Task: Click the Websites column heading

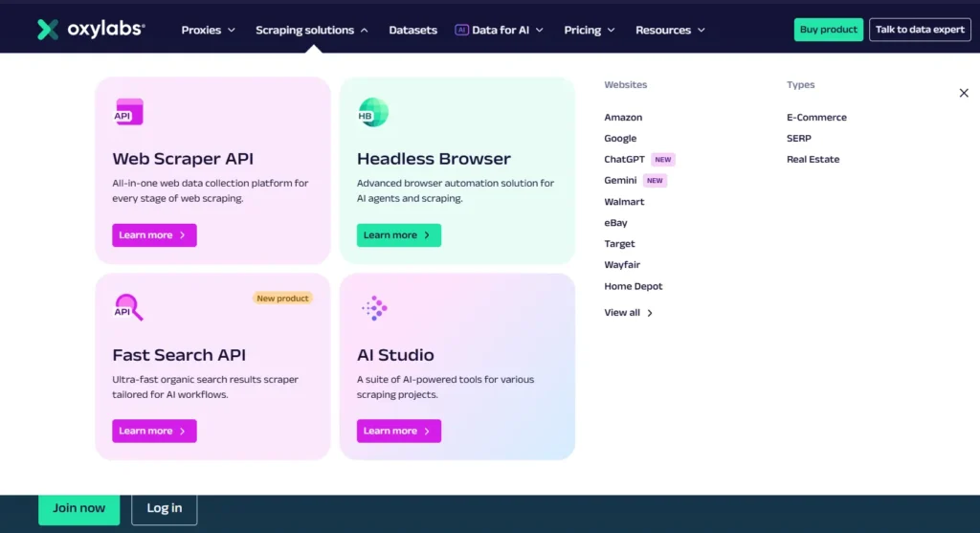Action: click(x=626, y=85)
